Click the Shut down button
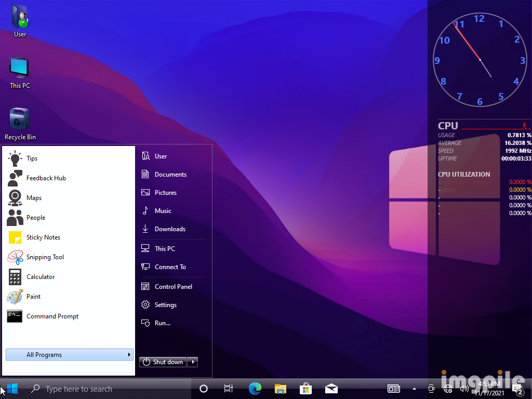 163,362
